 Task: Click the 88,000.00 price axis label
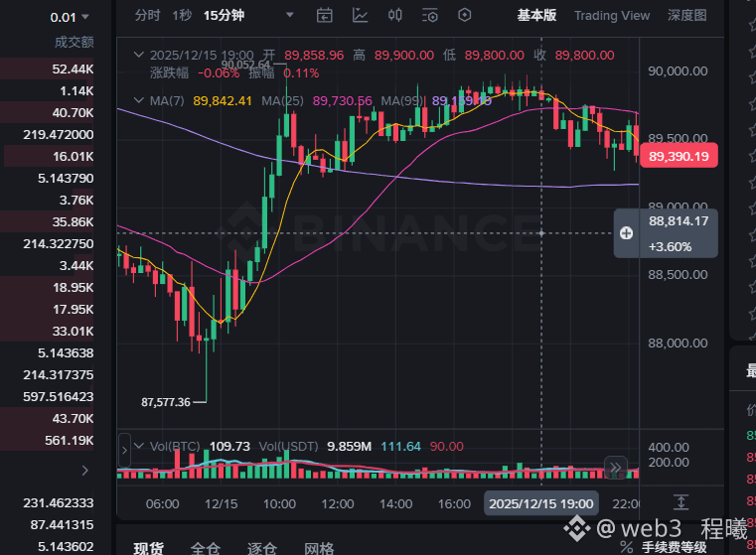(678, 343)
